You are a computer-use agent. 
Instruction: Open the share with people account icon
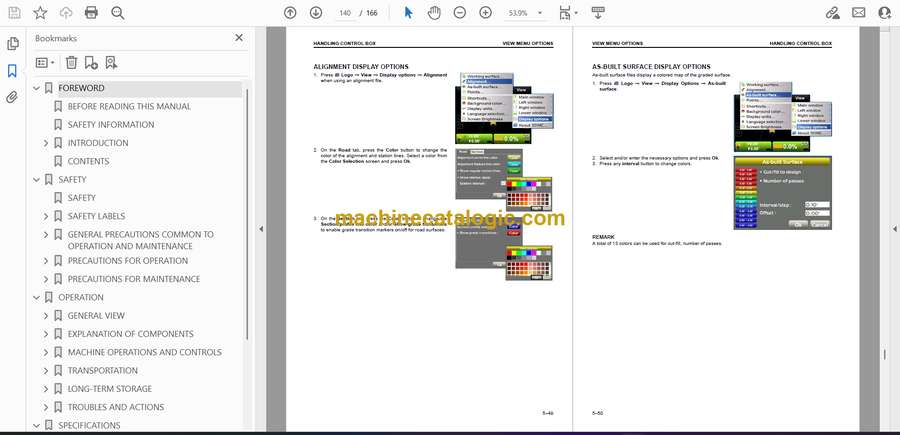[x=885, y=13]
